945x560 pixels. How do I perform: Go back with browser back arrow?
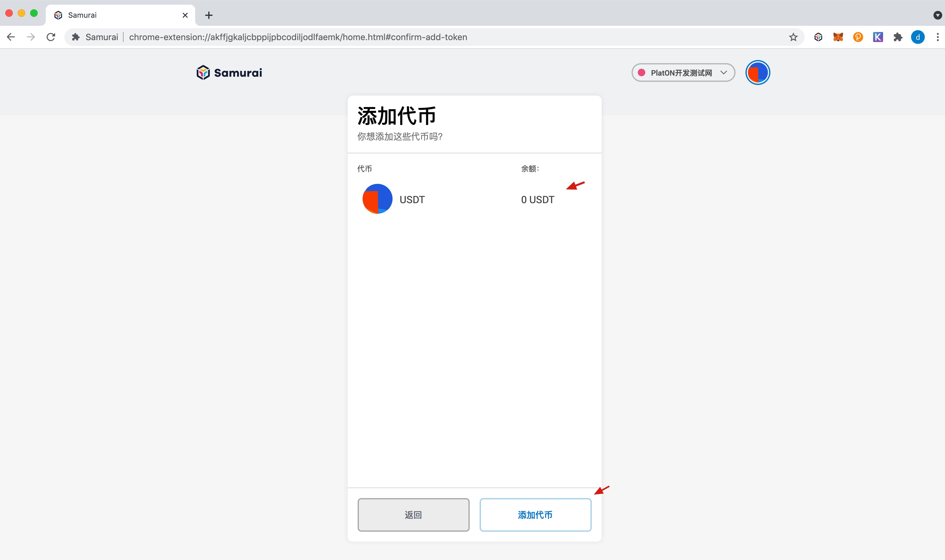coord(11,37)
